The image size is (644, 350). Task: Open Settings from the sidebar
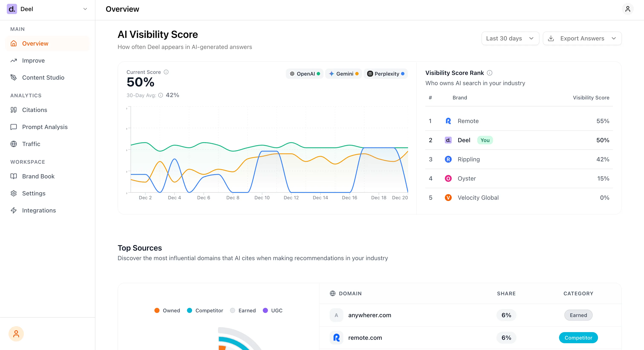pyautogui.click(x=34, y=193)
